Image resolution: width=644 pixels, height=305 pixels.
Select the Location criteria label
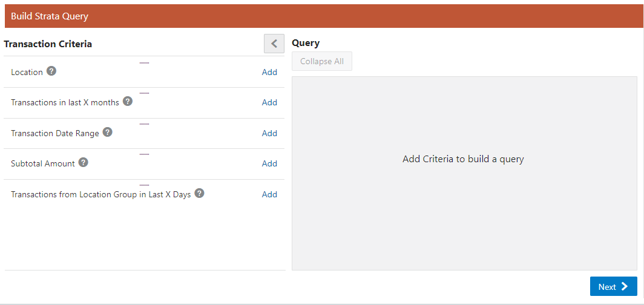coord(27,72)
